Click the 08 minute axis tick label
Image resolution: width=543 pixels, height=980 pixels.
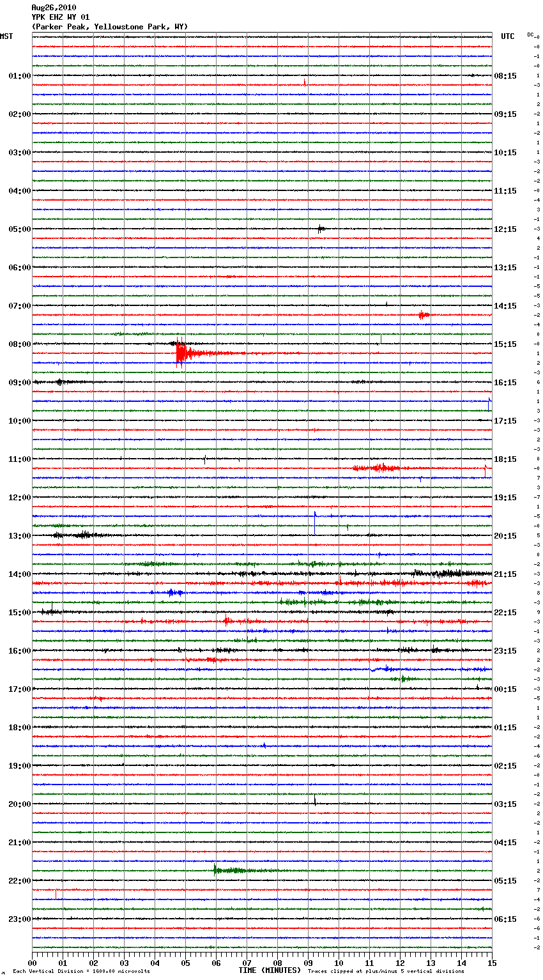tap(277, 963)
